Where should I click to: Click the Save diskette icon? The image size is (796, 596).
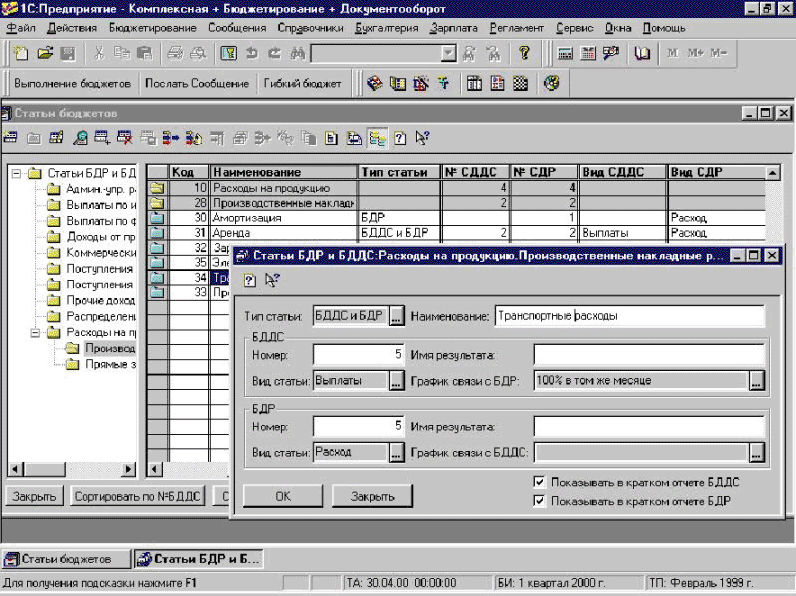68,53
